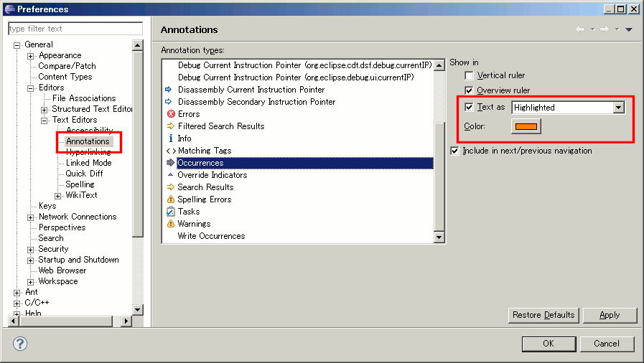Select the Tasks checkmark icon
Viewport: 644px width, 363px height.
170,212
